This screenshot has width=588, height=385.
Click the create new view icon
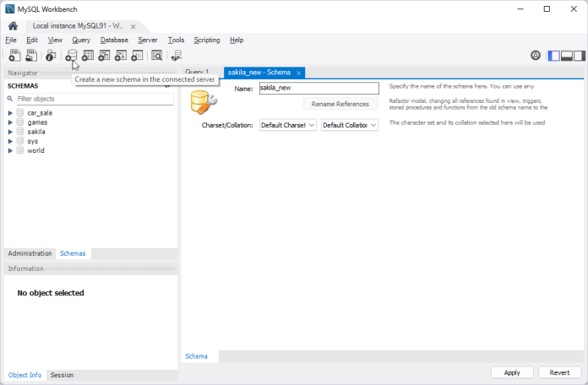click(105, 56)
